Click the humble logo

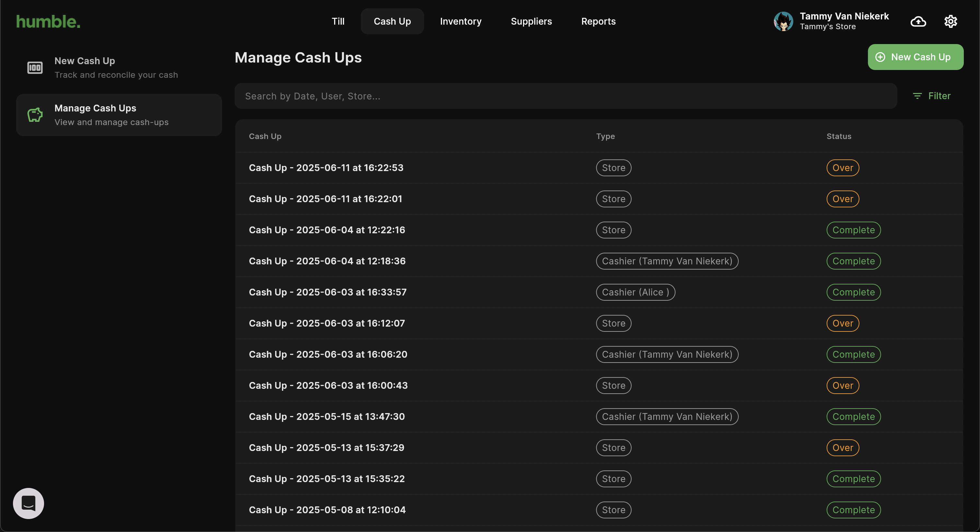point(48,22)
